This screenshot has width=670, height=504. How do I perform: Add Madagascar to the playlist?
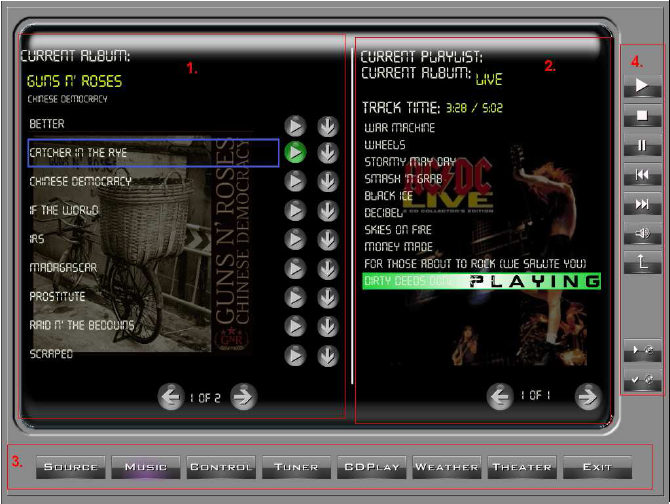328,268
